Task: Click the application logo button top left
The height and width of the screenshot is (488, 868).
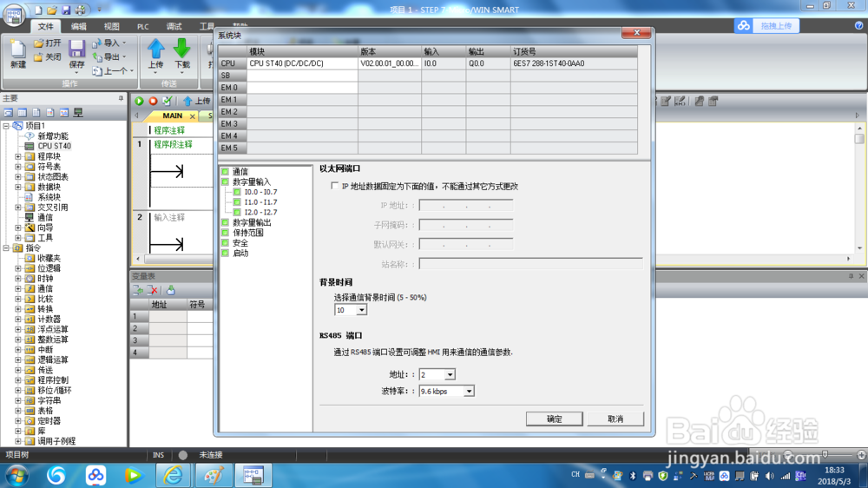Action: [14, 15]
